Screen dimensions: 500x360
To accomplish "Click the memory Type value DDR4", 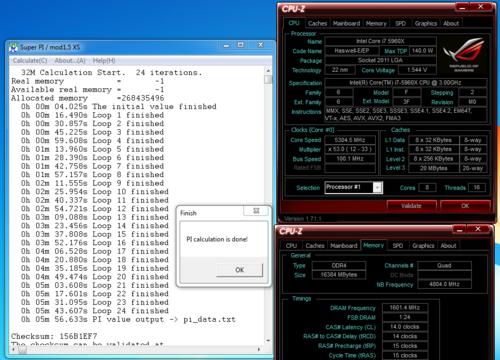I will click(x=339, y=266).
